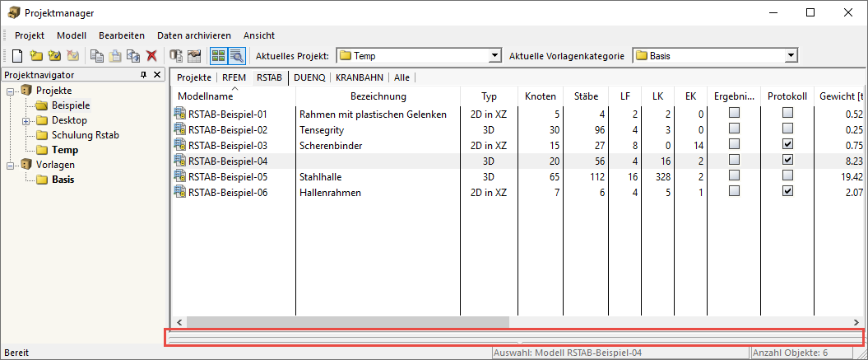Screen dimensions: 868x360
Task: Click the model icon of RSTAB-Beispiel-02
Action: 180,130
